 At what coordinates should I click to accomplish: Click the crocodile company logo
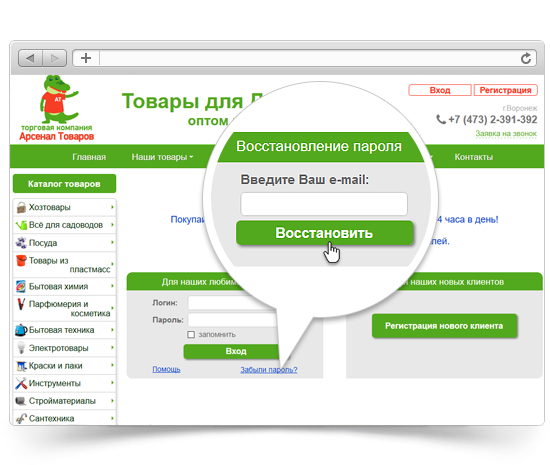pos(58,108)
